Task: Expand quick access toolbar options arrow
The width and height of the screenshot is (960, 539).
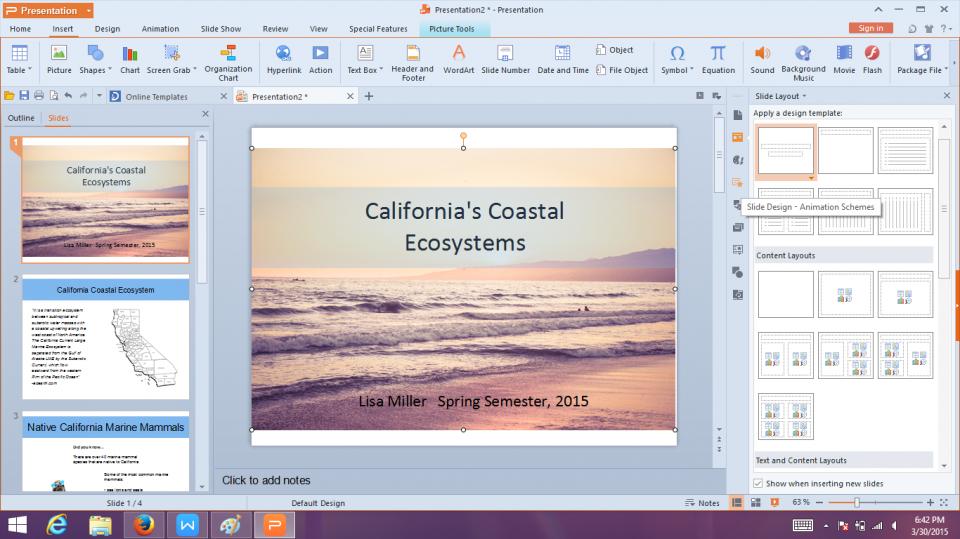Action: (x=99, y=96)
